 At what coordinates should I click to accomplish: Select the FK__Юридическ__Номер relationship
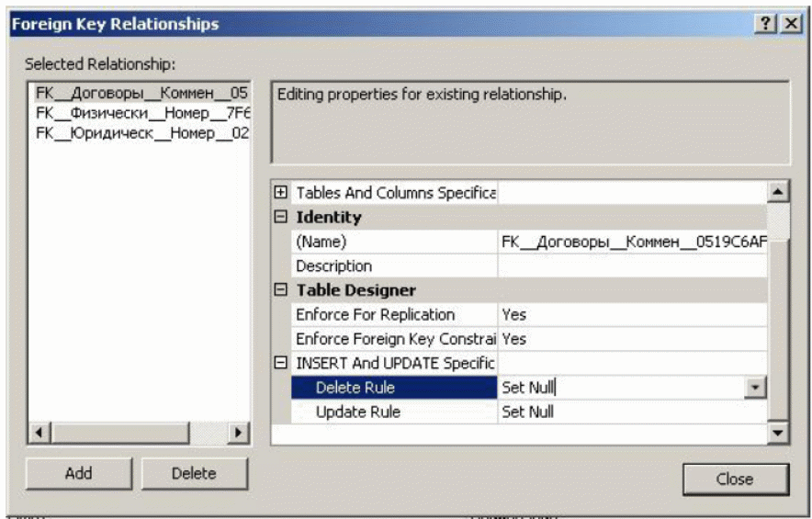pyautogui.click(x=141, y=133)
